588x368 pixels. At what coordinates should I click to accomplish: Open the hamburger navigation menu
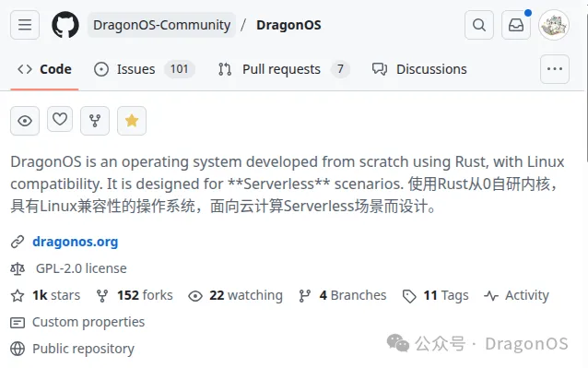click(x=25, y=25)
